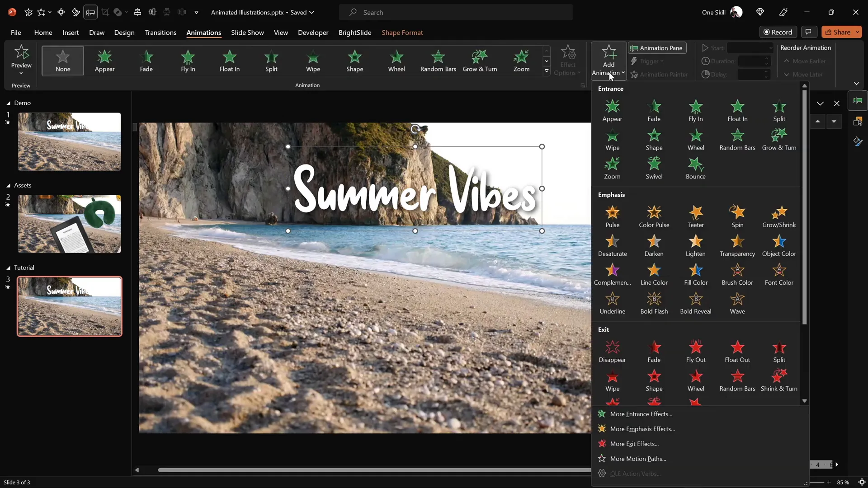868x488 pixels.
Task: Collapse the Demo section in slide panel
Action: (8, 103)
